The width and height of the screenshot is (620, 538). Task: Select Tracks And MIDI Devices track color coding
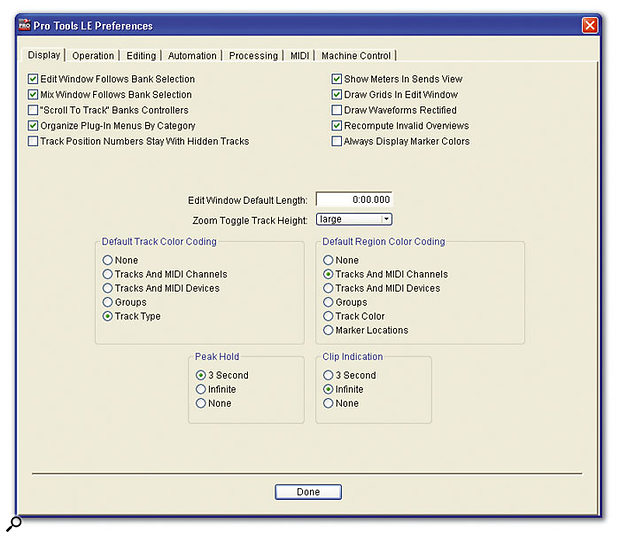[x=108, y=288]
